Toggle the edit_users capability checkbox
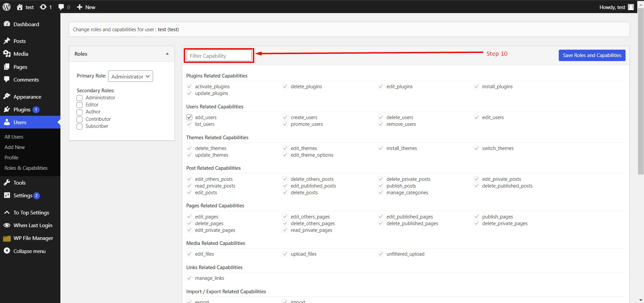 coord(476,117)
